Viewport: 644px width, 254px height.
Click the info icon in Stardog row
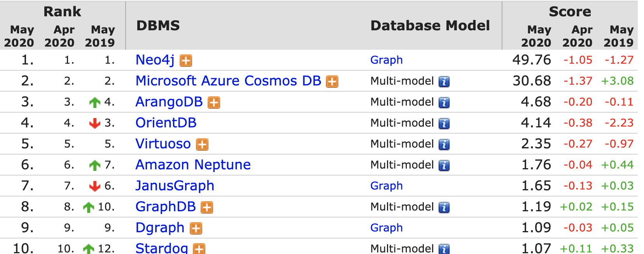click(444, 249)
